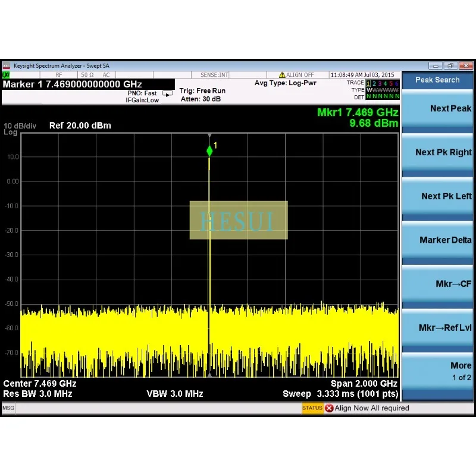
Task: Select trace 3 number indicator
Action: point(380,83)
